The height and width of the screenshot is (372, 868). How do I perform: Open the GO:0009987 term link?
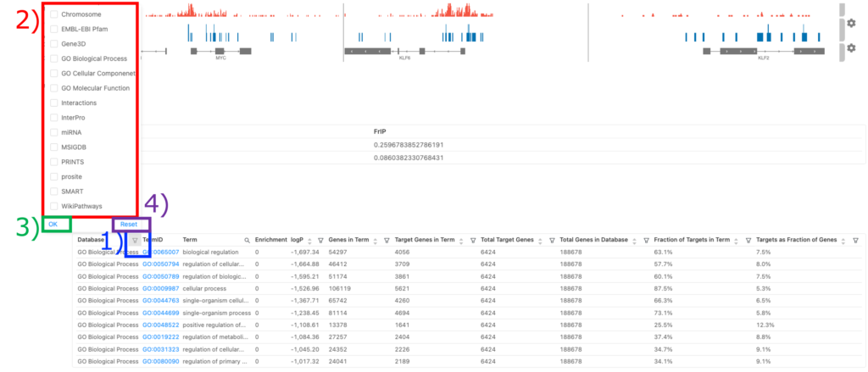tap(160, 288)
